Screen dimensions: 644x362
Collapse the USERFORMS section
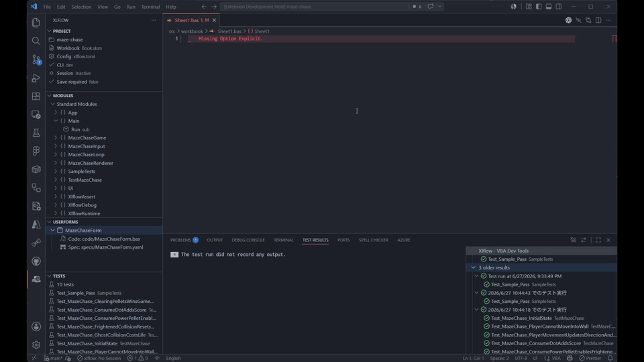pyautogui.click(x=65, y=222)
